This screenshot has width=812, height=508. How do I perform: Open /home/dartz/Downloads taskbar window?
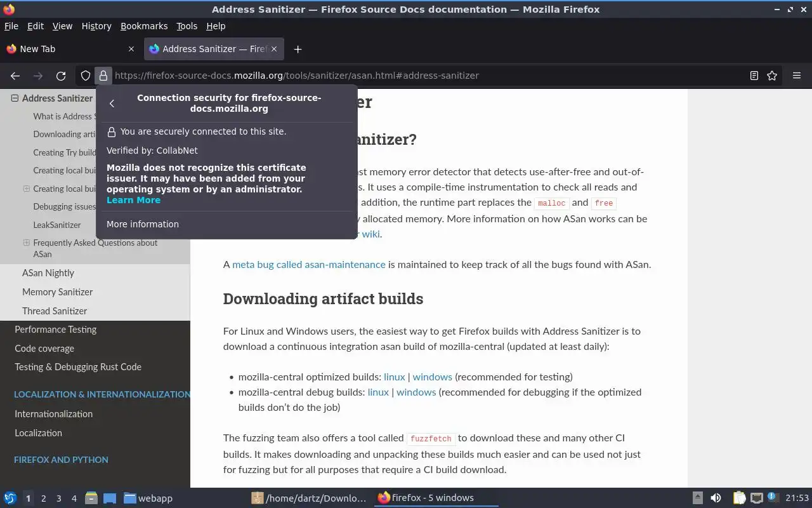click(309, 498)
